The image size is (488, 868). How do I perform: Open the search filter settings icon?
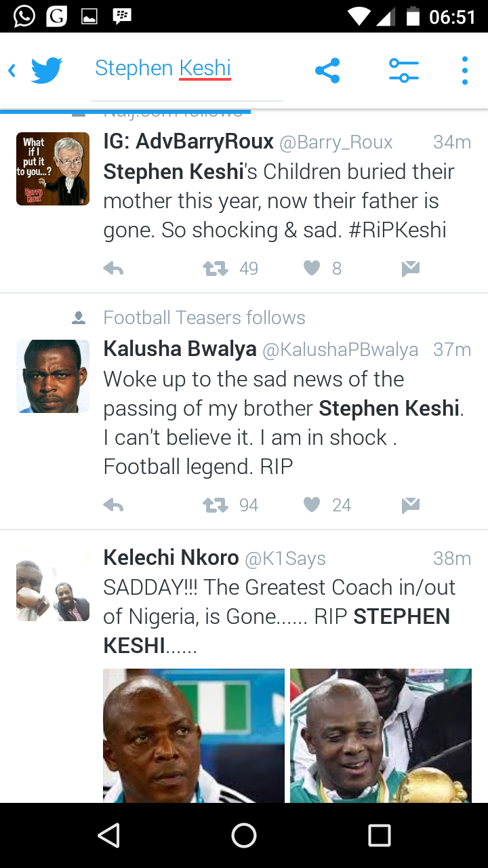(404, 71)
